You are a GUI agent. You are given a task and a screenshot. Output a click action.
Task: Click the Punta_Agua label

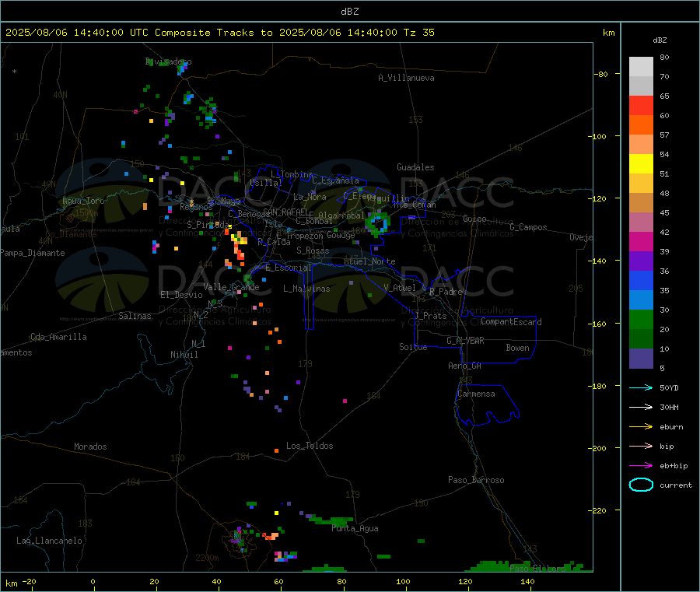[355, 528]
